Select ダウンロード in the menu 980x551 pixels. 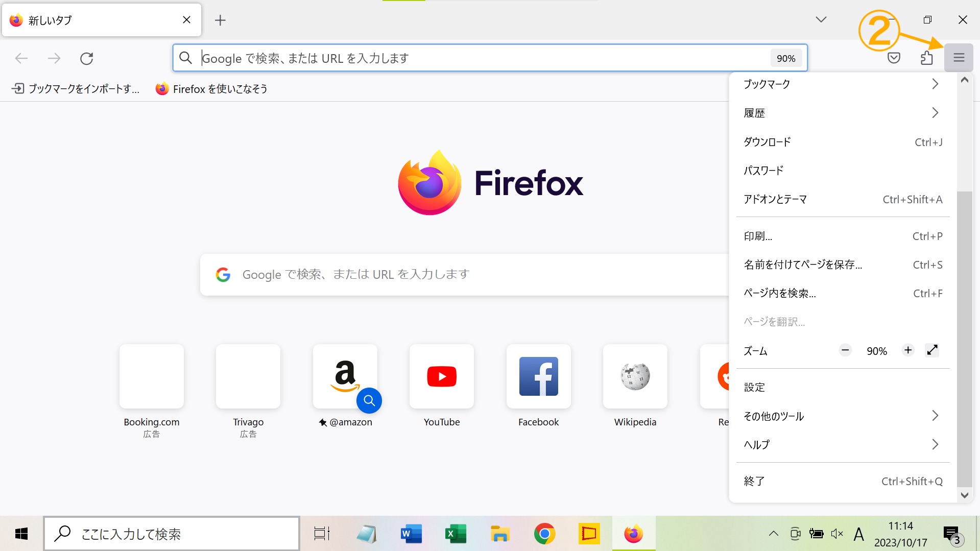tap(843, 142)
